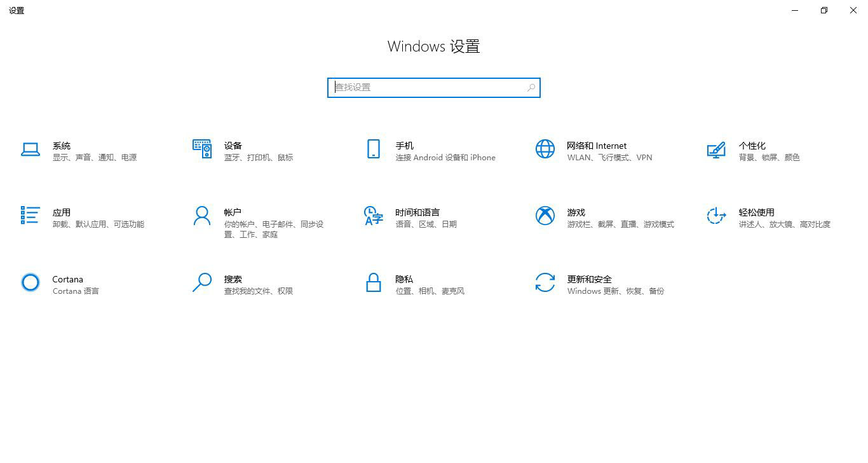The height and width of the screenshot is (463, 868).
Task: Click 连接 Android 设备和 iPhone text
Action: click(445, 158)
